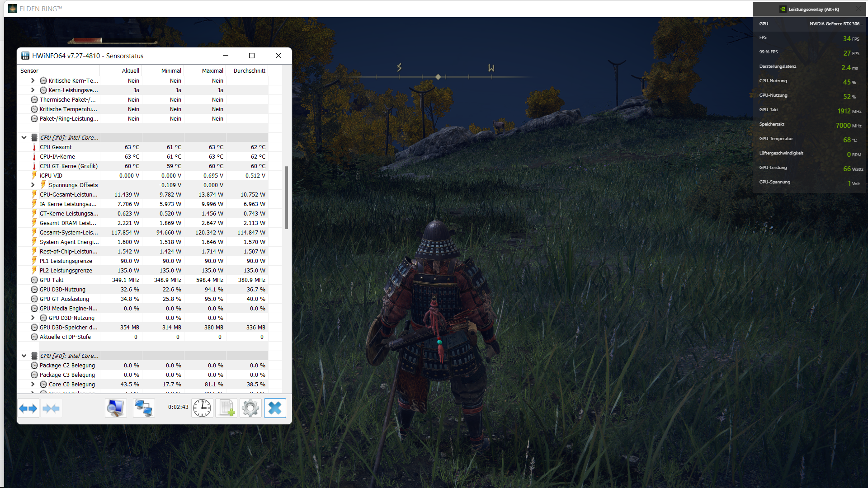868x488 pixels.
Task: Open the remote network computers icon
Action: pyautogui.click(x=144, y=408)
